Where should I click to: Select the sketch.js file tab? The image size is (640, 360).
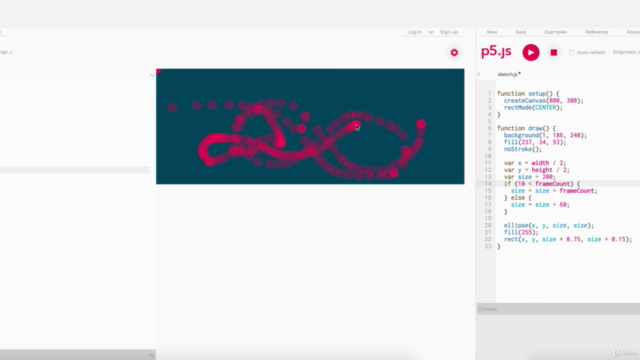[509, 74]
